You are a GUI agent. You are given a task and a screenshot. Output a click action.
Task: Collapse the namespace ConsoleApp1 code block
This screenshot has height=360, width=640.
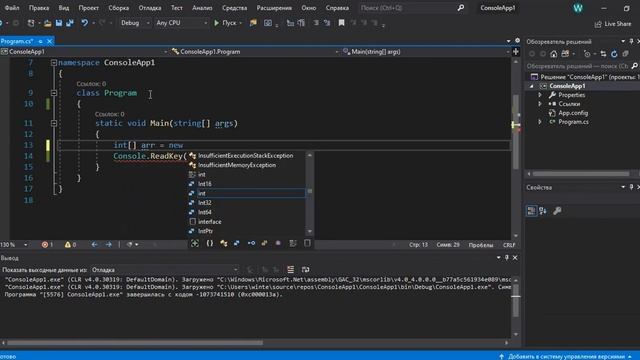(x=53, y=62)
